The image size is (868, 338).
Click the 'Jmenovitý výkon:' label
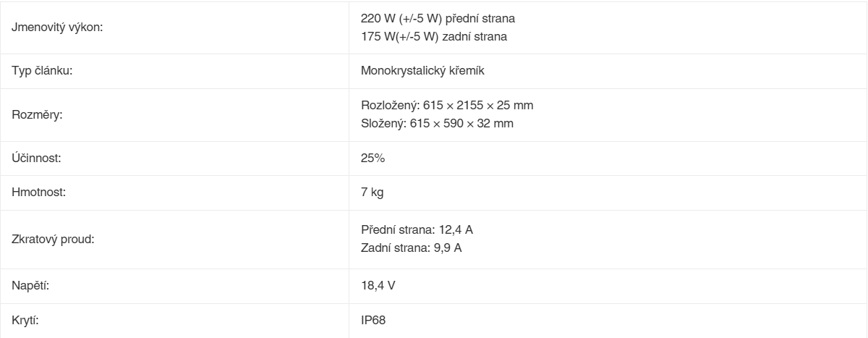click(x=57, y=28)
